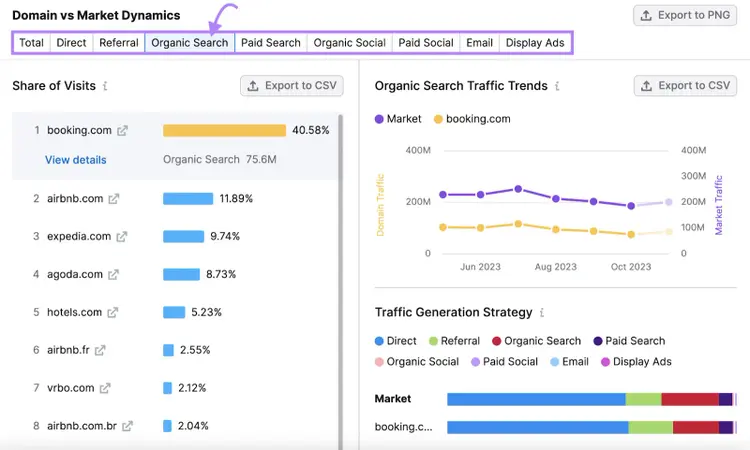
Task: Select the Organic Search tab
Action: [190, 43]
